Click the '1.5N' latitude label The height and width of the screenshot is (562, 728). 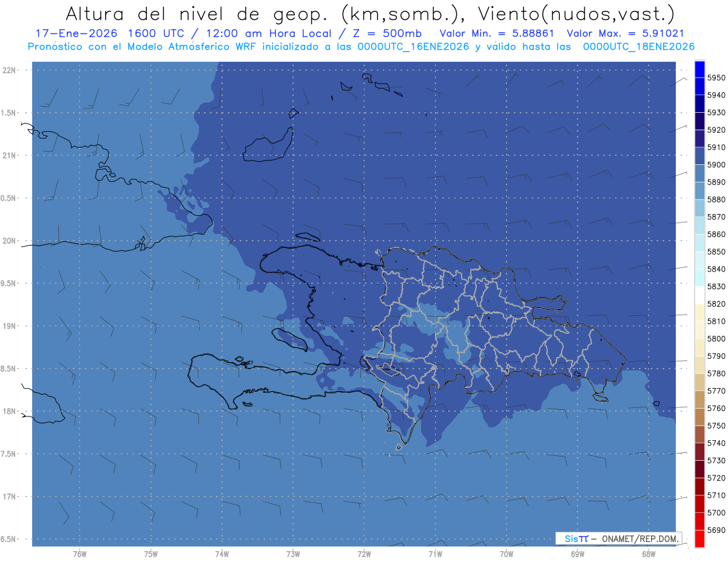pos(8,113)
